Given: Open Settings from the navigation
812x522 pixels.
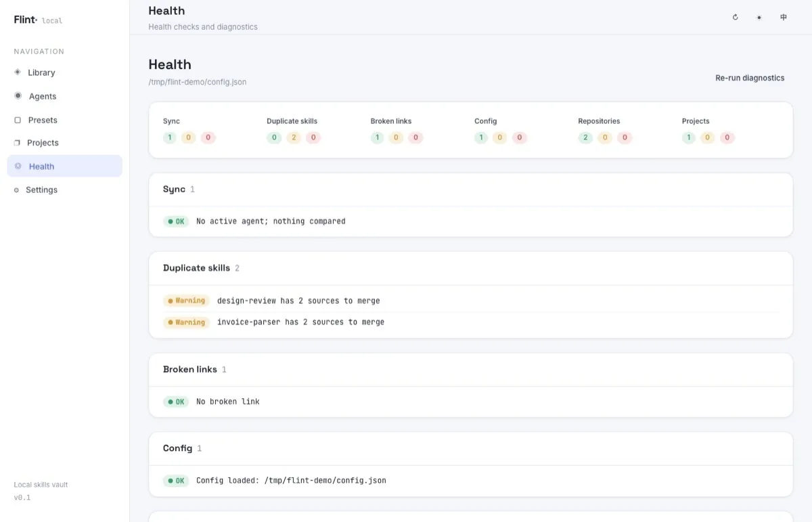Looking at the screenshot, I should [x=65, y=190].
